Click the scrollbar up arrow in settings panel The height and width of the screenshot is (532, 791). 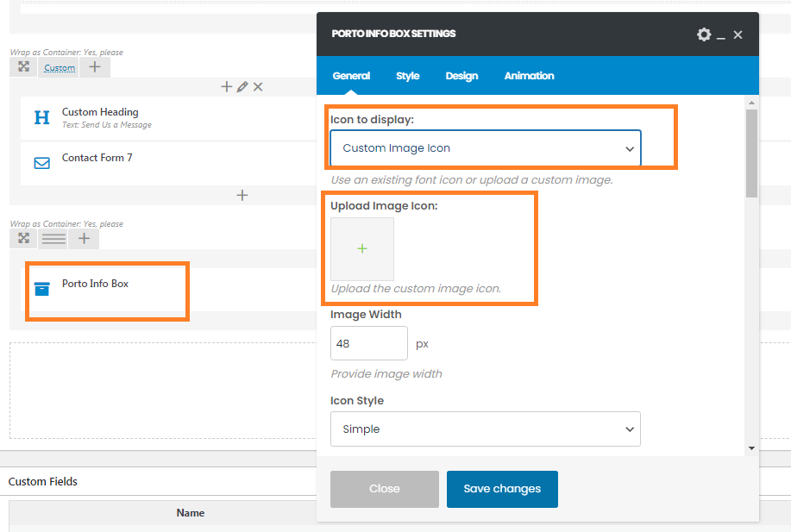[751, 103]
